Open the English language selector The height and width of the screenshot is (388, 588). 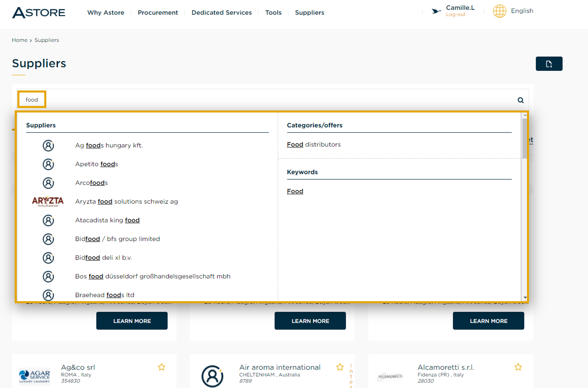(522, 11)
